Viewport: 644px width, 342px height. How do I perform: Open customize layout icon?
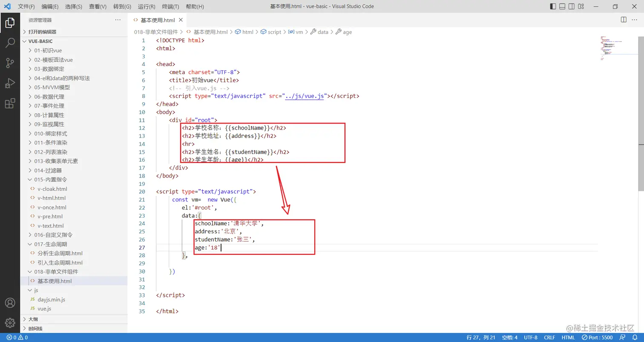(x=581, y=6)
